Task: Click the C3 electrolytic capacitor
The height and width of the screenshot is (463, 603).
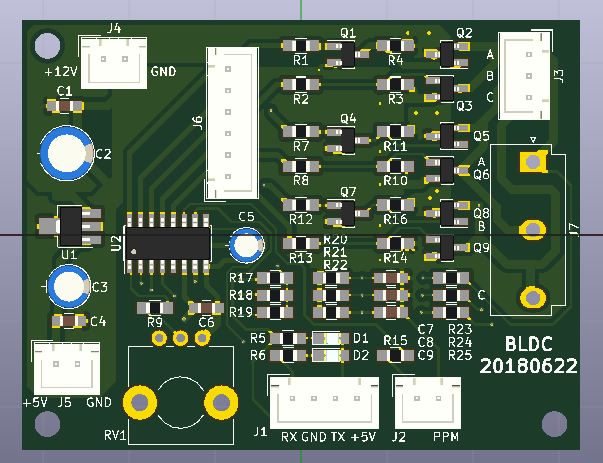Action: click(x=69, y=286)
